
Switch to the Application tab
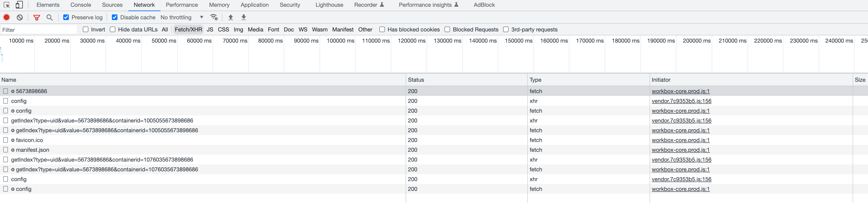tap(255, 5)
